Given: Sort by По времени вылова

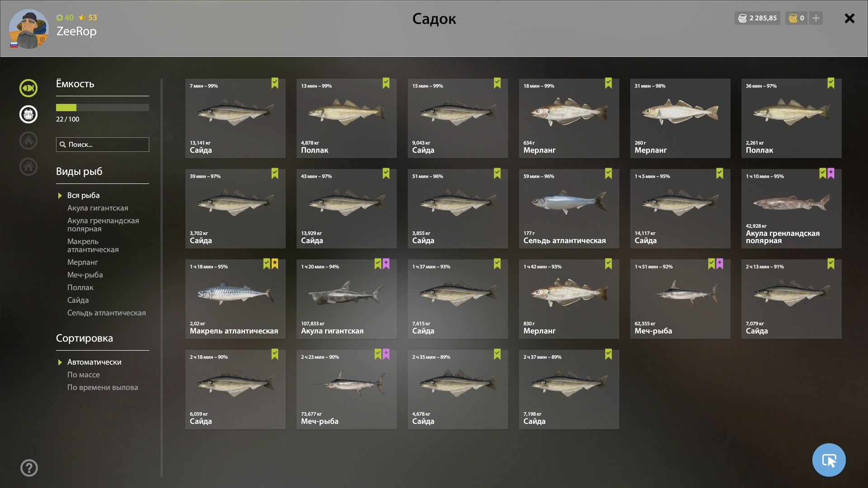Looking at the screenshot, I should pos(103,387).
